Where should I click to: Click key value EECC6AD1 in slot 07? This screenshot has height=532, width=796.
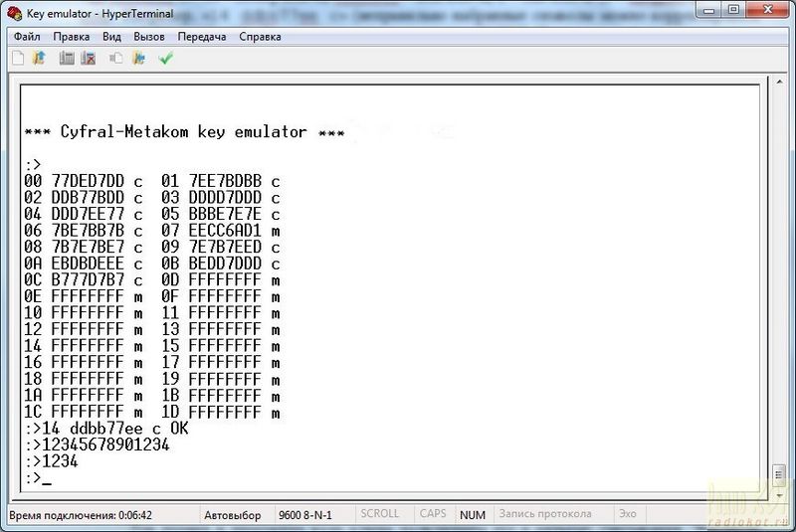[x=225, y=231]
